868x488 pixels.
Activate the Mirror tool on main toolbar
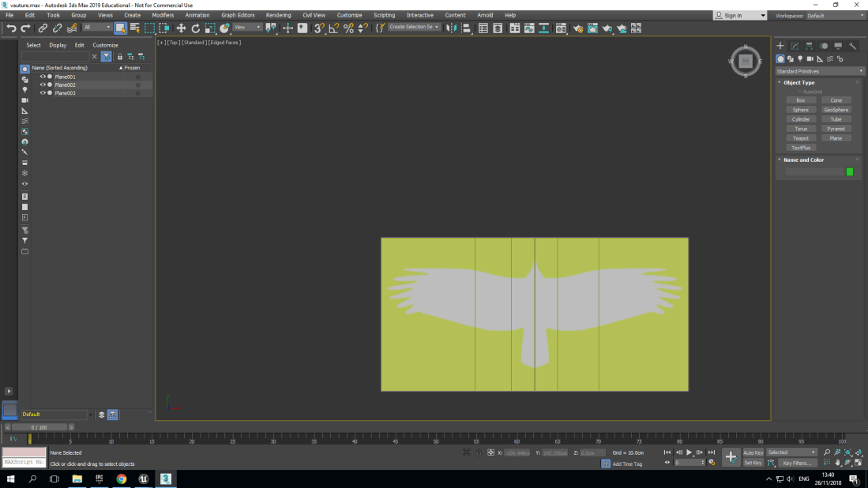point(450,28)
